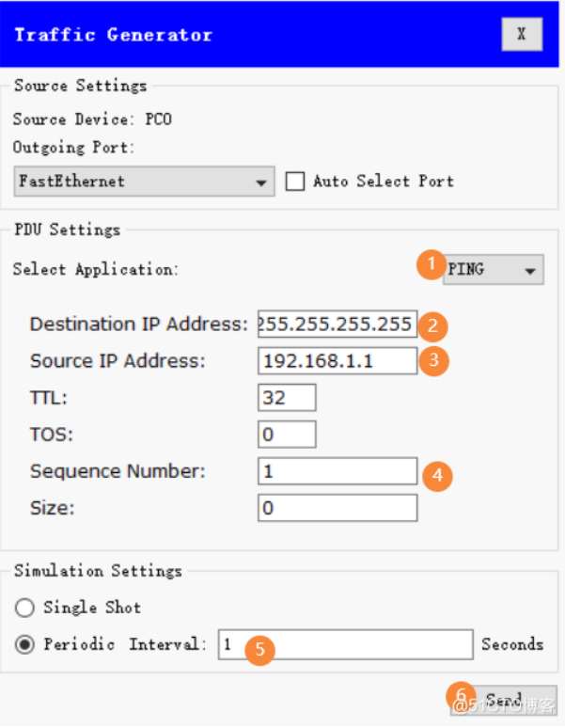Click the TTL input field

tap(287, 397)
